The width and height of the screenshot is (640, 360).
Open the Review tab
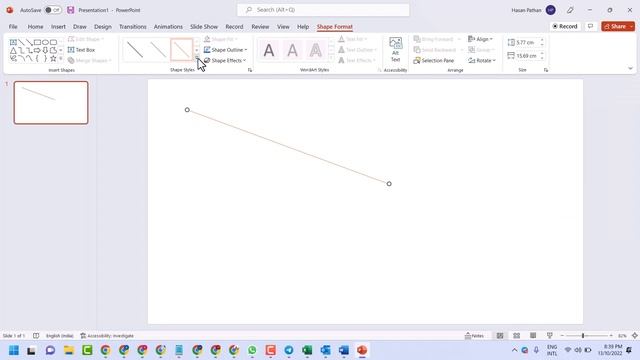pos(260,27)
